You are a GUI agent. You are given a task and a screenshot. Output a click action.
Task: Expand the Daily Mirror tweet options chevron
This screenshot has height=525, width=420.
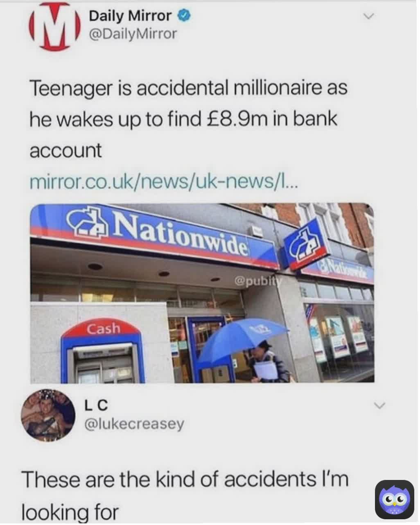369,16
